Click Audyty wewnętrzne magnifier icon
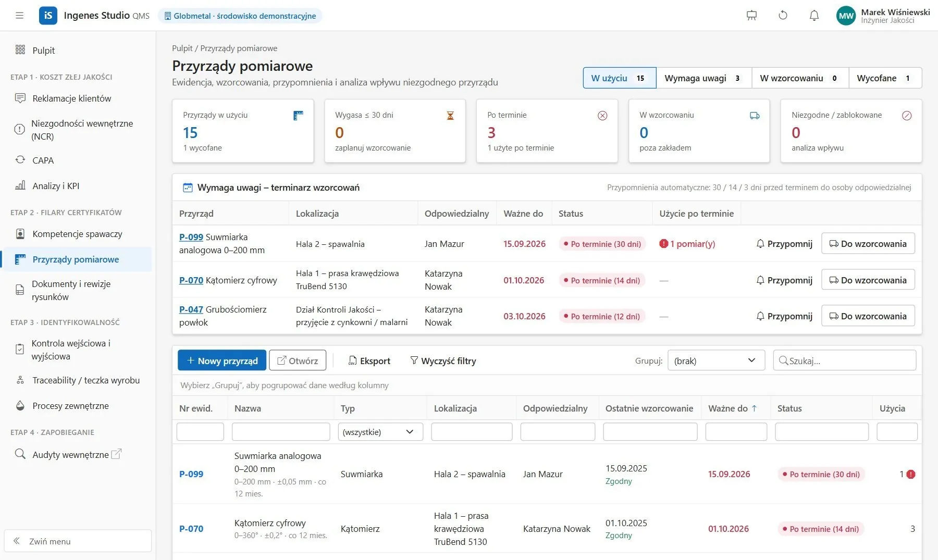 20,454
